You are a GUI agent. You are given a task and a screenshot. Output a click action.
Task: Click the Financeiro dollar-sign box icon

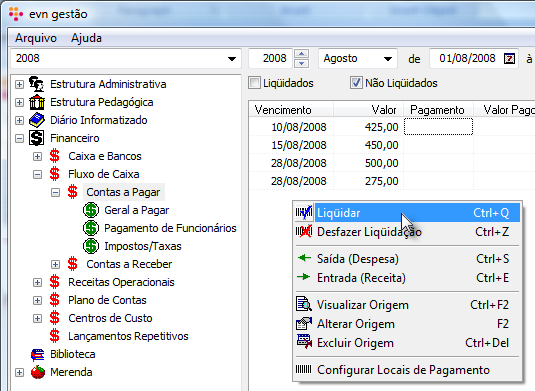click(37, 138)
